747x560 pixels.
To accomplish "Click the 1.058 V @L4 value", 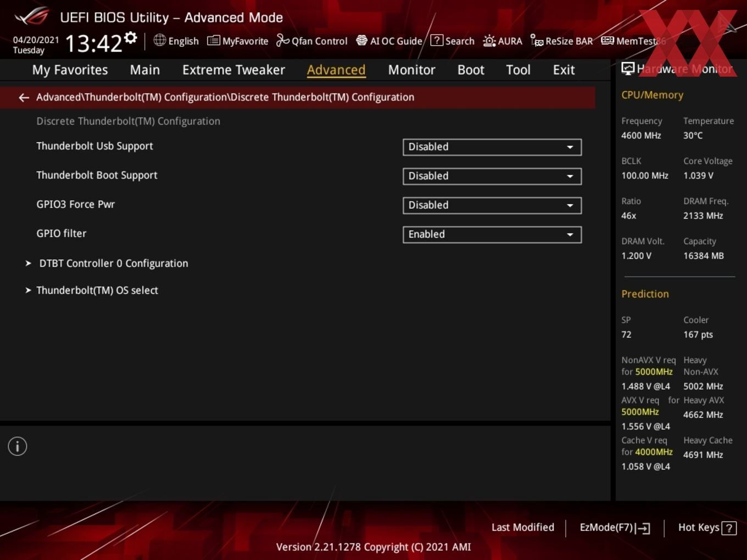I will point(645,467).
